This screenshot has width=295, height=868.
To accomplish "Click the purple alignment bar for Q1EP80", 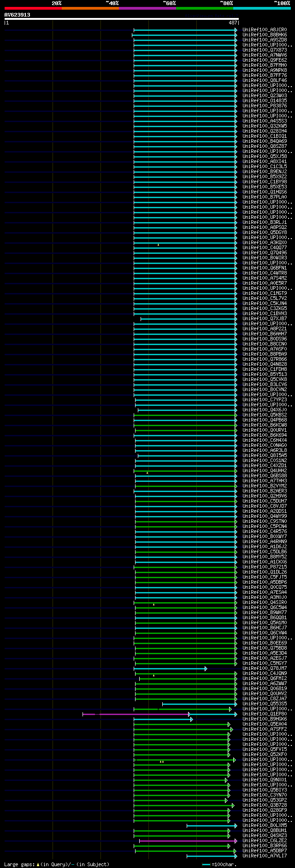I will click(x=136, y=714).
